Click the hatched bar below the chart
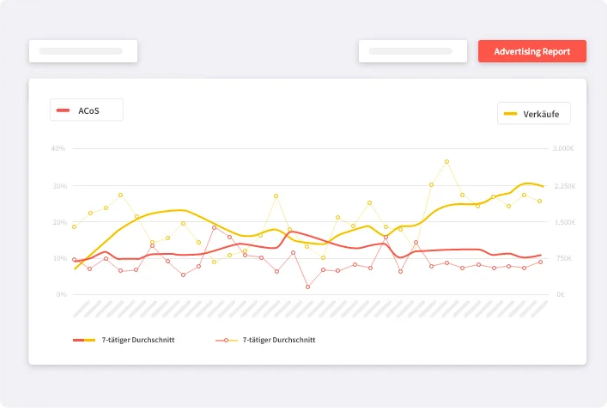This screenshot has height=408, width=607. pyautogui.click(x=310, y=308)
